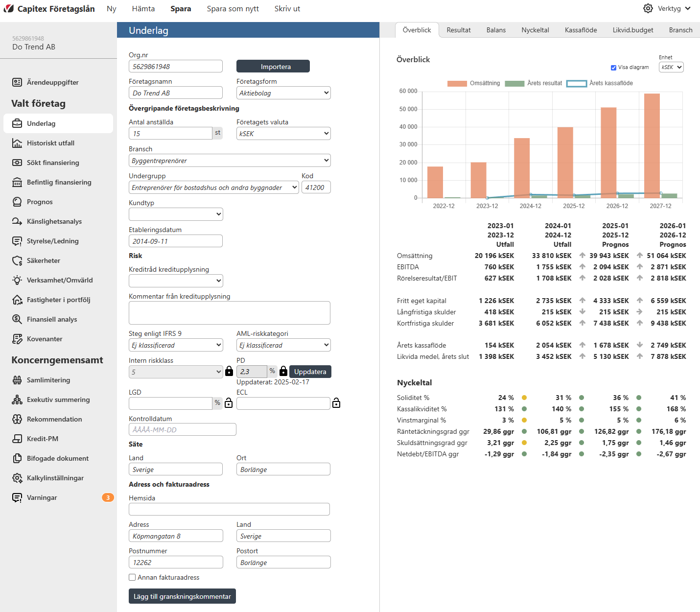The image size is (700, 612).
Task: Click the Historiskt utfall chart icon
Action: coord(17,143)
